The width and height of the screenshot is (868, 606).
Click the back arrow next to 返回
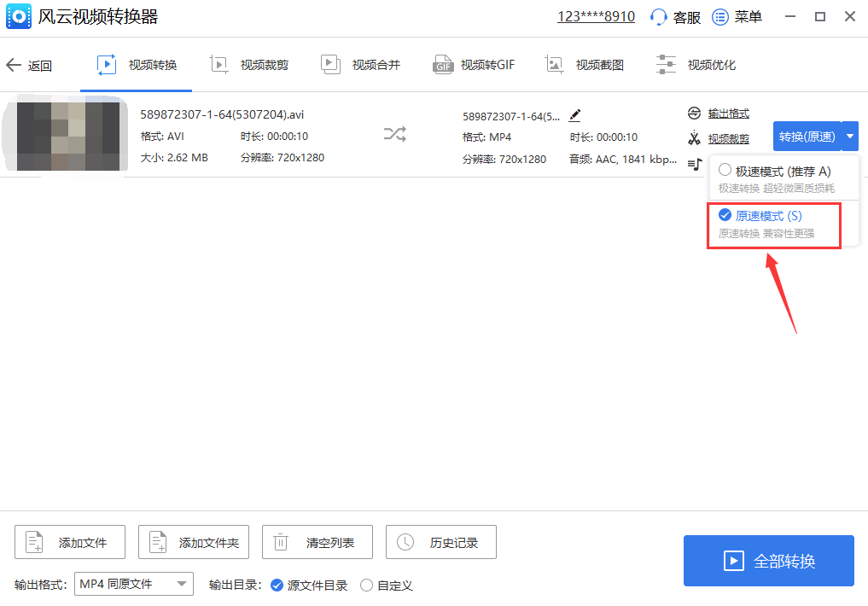[14, 66]
